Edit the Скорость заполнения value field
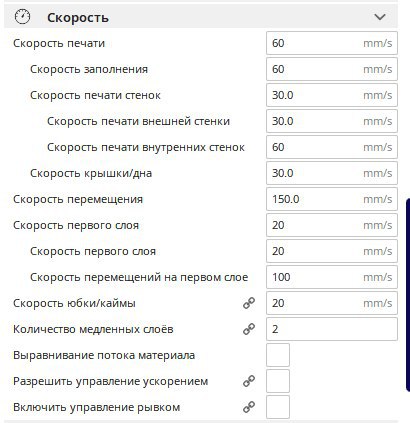Screen dimensions: 410x423 pos(332,69)
